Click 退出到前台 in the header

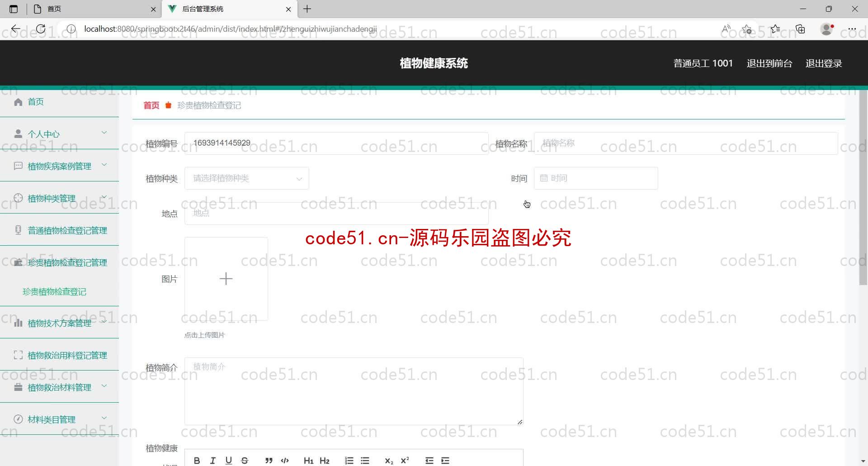pyautogui.click(x=769, y=63)
